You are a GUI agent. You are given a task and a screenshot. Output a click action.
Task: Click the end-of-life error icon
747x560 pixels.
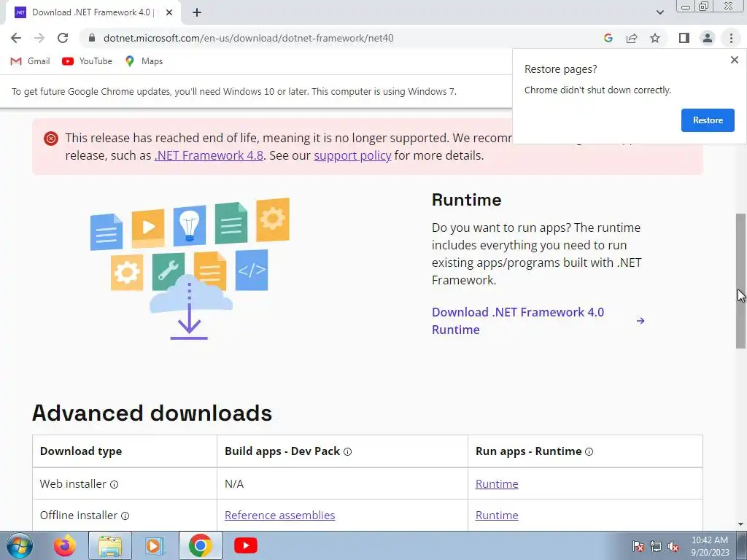point(51,139)
